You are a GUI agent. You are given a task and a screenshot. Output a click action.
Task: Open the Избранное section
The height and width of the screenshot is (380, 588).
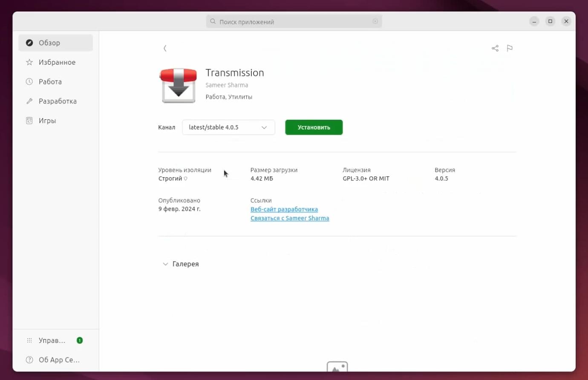tap(55, 62)
